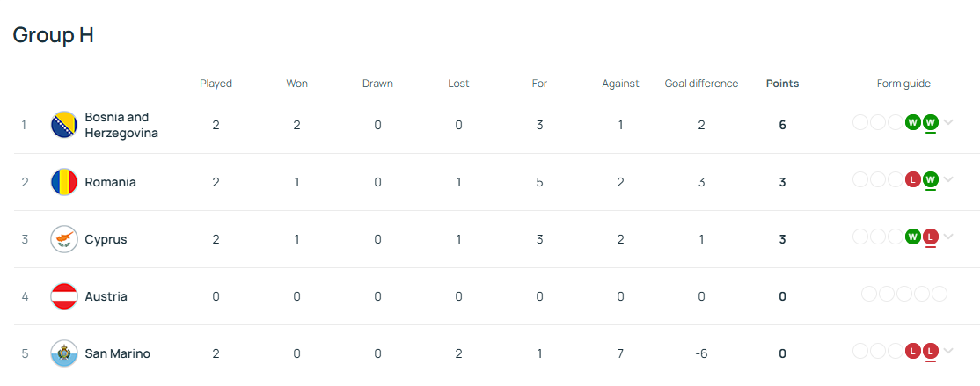Open the Austria team name link
This screenshot has width=980, height=386.
point(106,296)
